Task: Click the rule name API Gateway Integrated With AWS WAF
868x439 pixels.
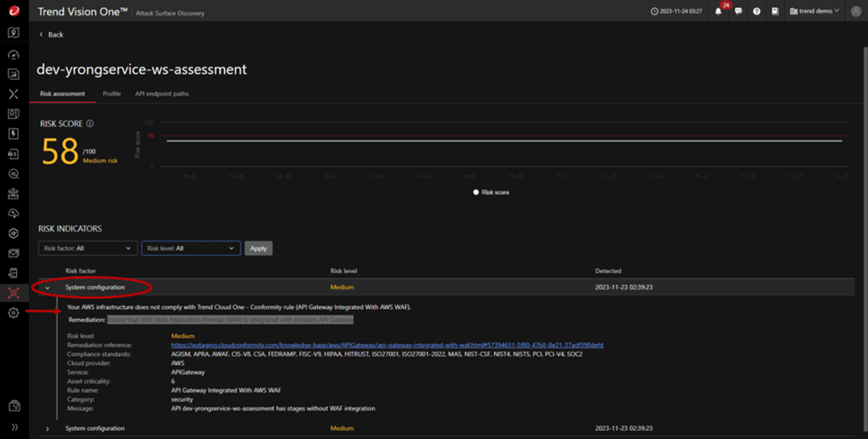Action: [x=226, y=390]
